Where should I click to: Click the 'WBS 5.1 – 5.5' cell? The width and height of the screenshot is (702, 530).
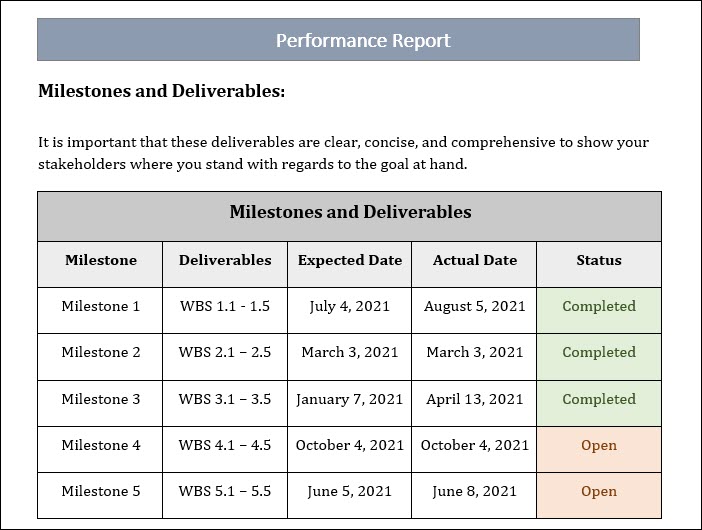225,496
